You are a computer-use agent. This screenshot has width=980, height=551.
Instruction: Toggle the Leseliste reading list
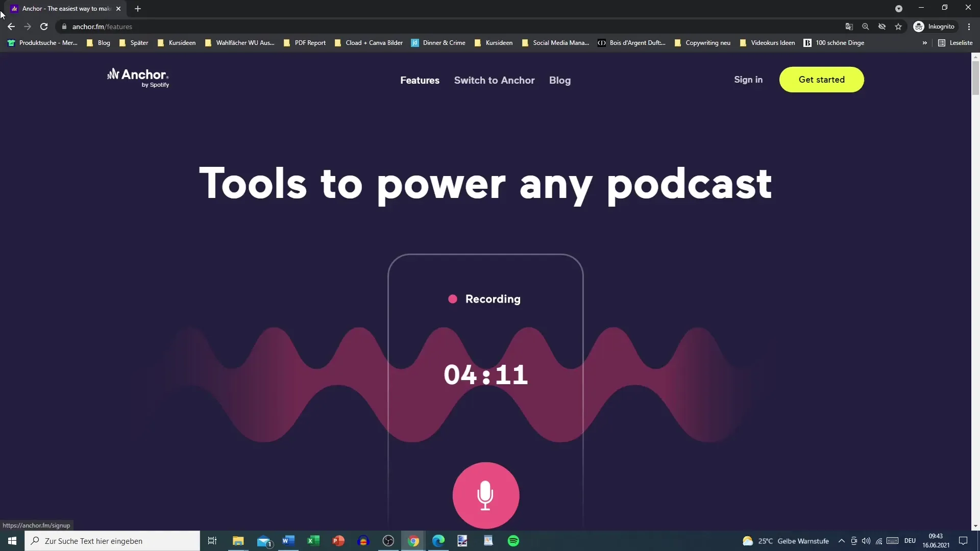point(957,42)
